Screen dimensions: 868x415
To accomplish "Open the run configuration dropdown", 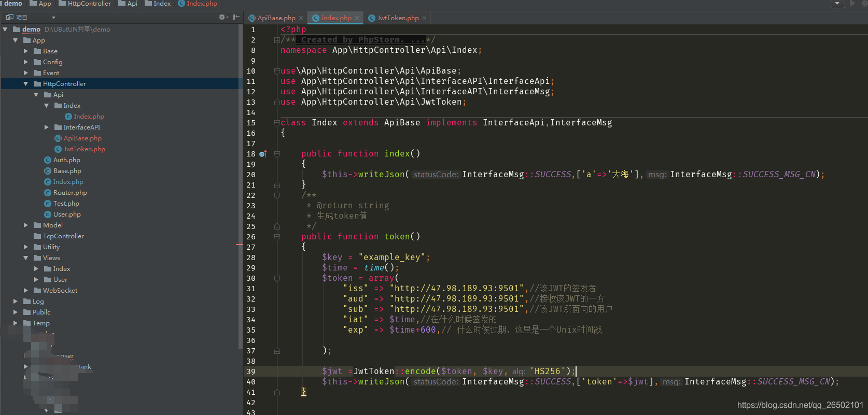I will pyautogui.click(x=837, y=4).
